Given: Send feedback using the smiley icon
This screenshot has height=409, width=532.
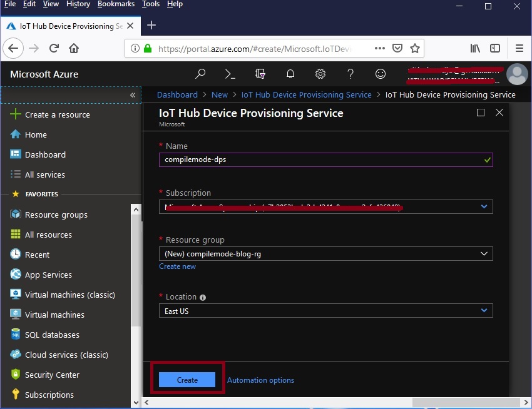Looking at the screenshot, I should click(380, 73).
